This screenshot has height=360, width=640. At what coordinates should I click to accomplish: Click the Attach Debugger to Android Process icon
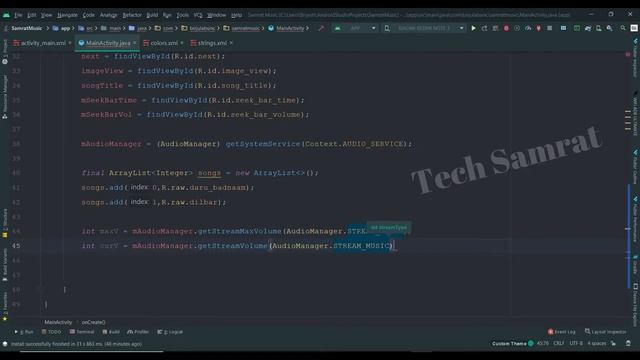click(539, 28)
